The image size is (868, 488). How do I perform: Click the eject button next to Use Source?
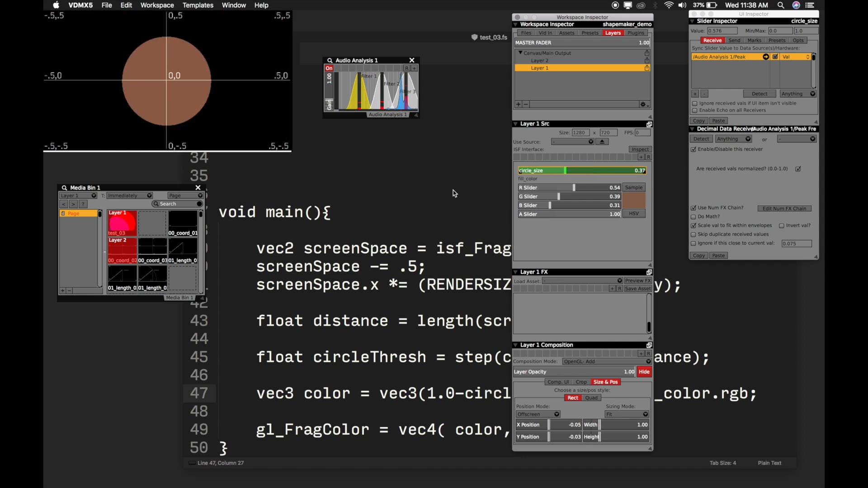click(602, 142)
